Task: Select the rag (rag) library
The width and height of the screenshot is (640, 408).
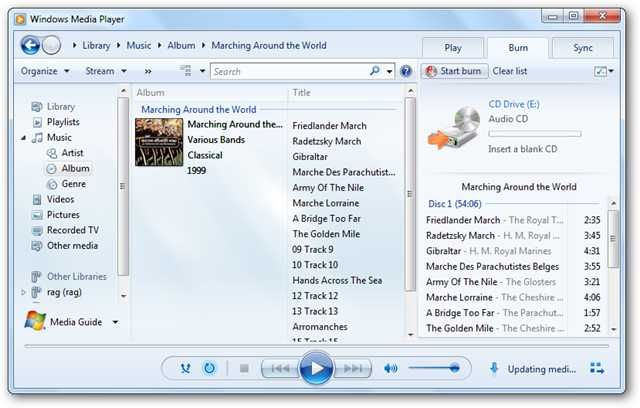Action: [x=64, y=292]
